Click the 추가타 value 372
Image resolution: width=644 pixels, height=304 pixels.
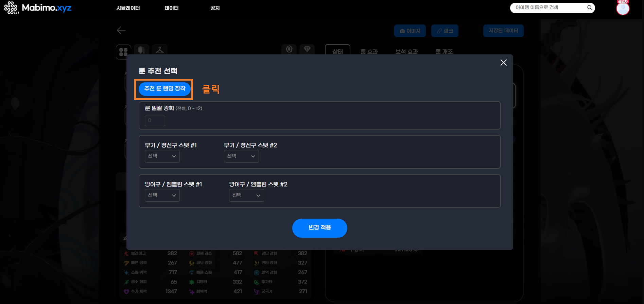pos(302,282)
